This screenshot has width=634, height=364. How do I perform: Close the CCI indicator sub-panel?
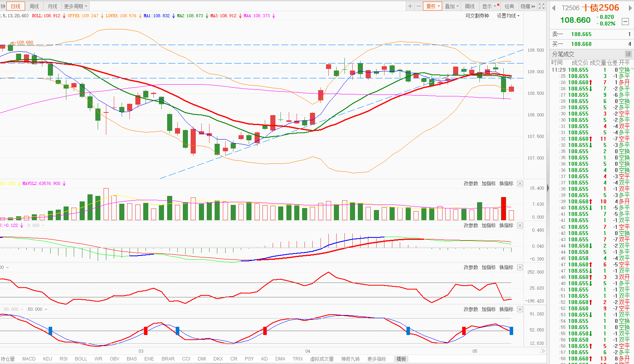coord(520,267)
